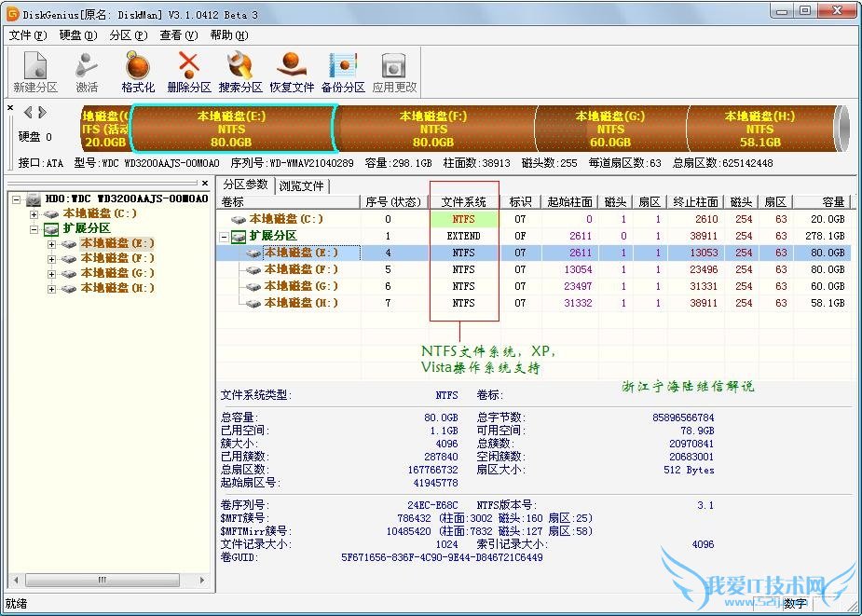The image size is (862, 616).
Task: Click the horizontal scrollbar under the sidebar tree
Action: coord(103,580)
